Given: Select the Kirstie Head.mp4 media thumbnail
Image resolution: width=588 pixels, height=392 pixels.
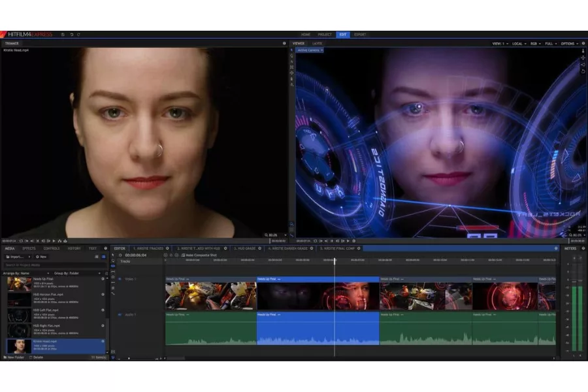Looking at the screenshot, I should [x=19, y=346].
